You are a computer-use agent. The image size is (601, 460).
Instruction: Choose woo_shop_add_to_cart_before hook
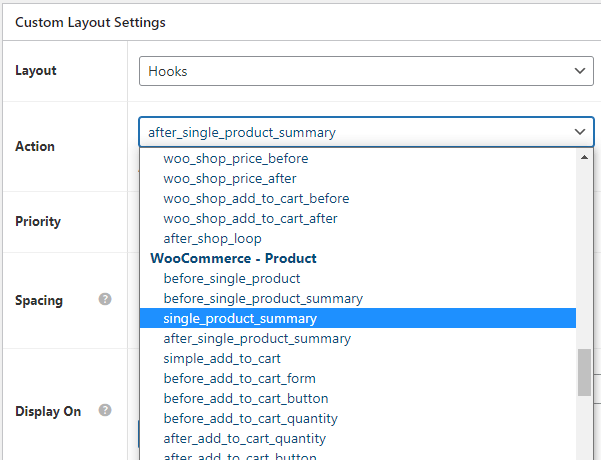pyautogui.click(x=256, y=199)
